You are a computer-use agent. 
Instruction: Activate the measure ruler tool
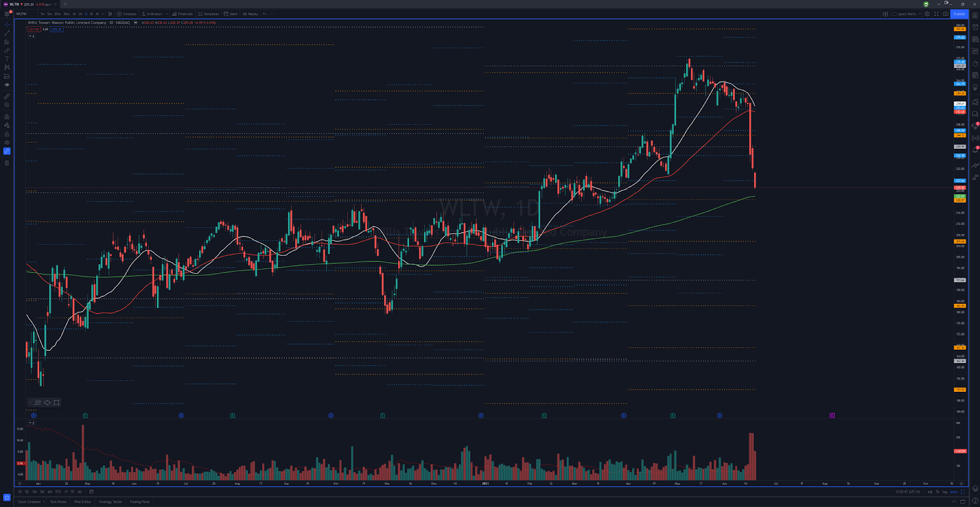pyautogui.click(x=7, y=96)
